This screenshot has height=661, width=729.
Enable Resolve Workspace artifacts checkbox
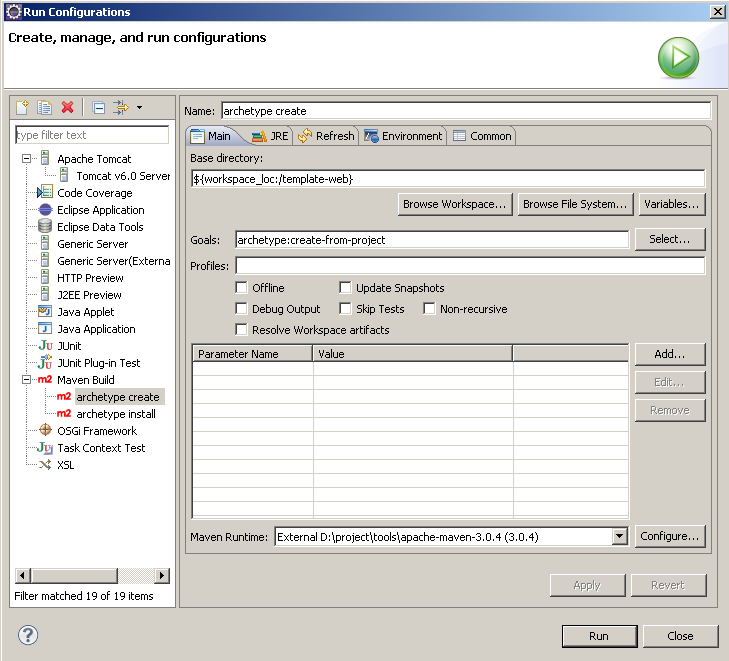(241, 329)
